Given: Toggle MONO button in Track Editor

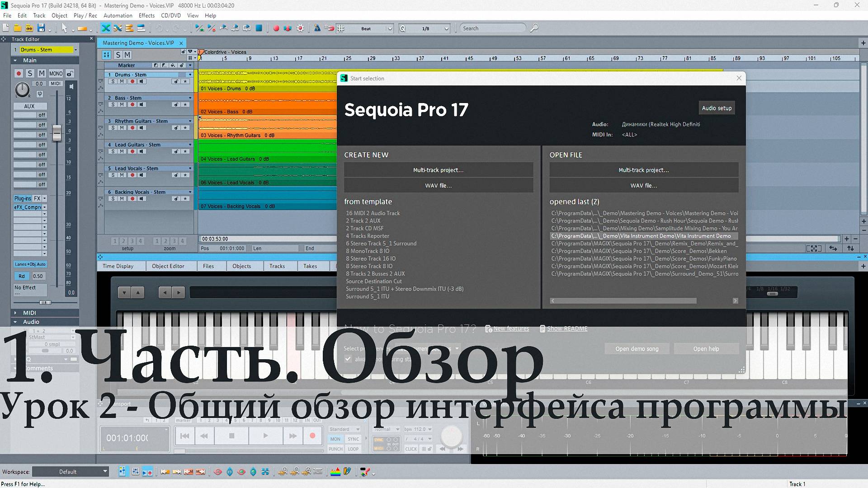Looking at the screenshot, I should pos(56,73).
